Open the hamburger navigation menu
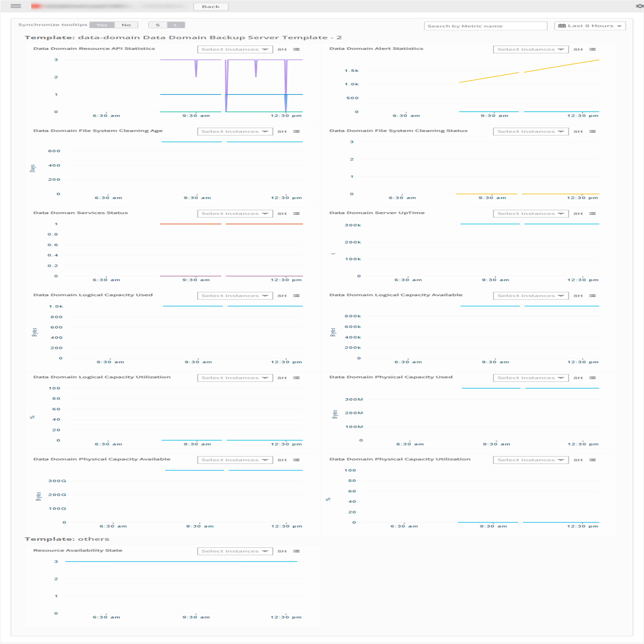Screen dimensions: 644x644 click(x=16, y=6)
